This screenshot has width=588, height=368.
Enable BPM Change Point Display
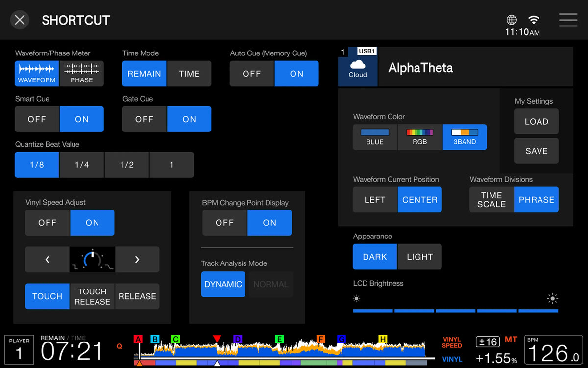(269, 223)
